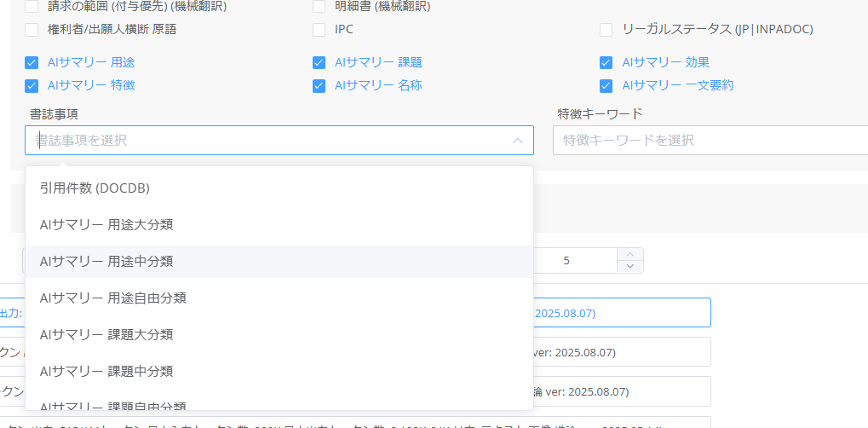Uncheck the AIサマリー 用途 checkbox

point(32,62)
